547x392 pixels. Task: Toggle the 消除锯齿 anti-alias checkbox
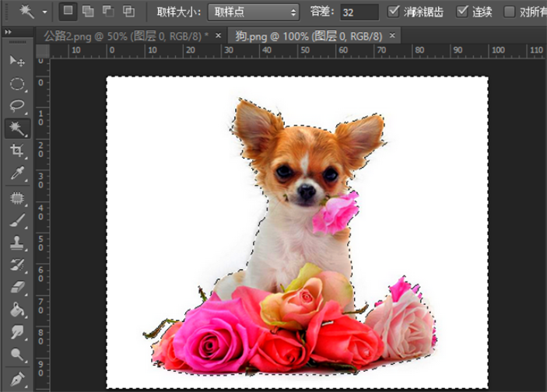coord(394,12)
